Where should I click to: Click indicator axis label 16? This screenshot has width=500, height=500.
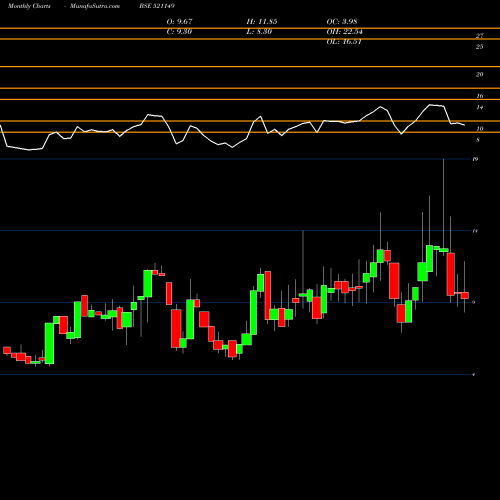[x=479, y=96]
